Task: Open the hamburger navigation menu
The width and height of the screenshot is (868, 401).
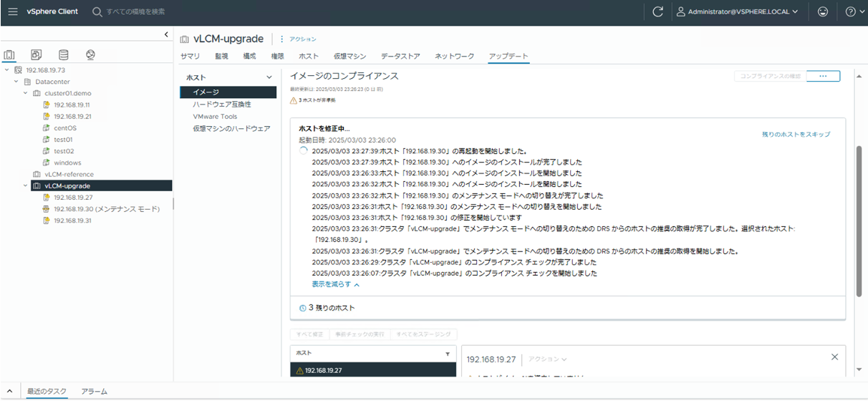Action: [x=13, y=12]
